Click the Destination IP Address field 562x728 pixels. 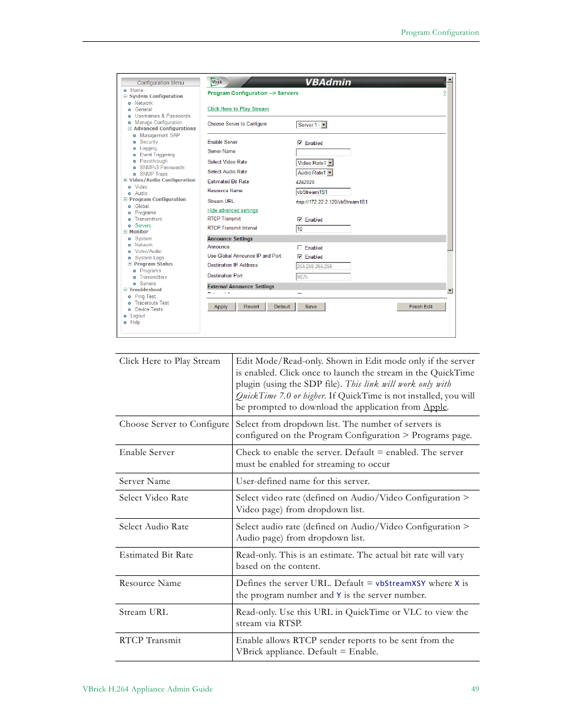[323, 266]
